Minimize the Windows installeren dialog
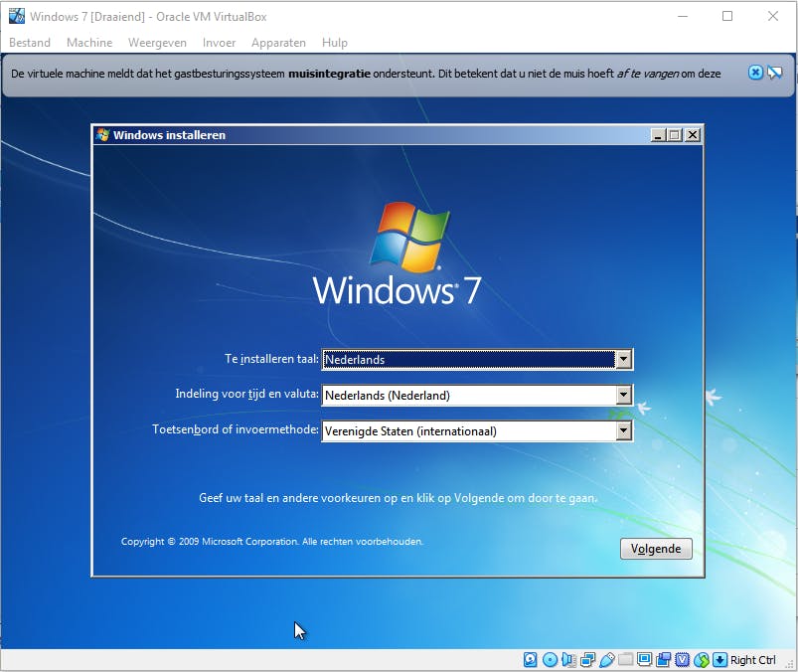This screenshot has width=798, height=672. (x=658, y=135)
